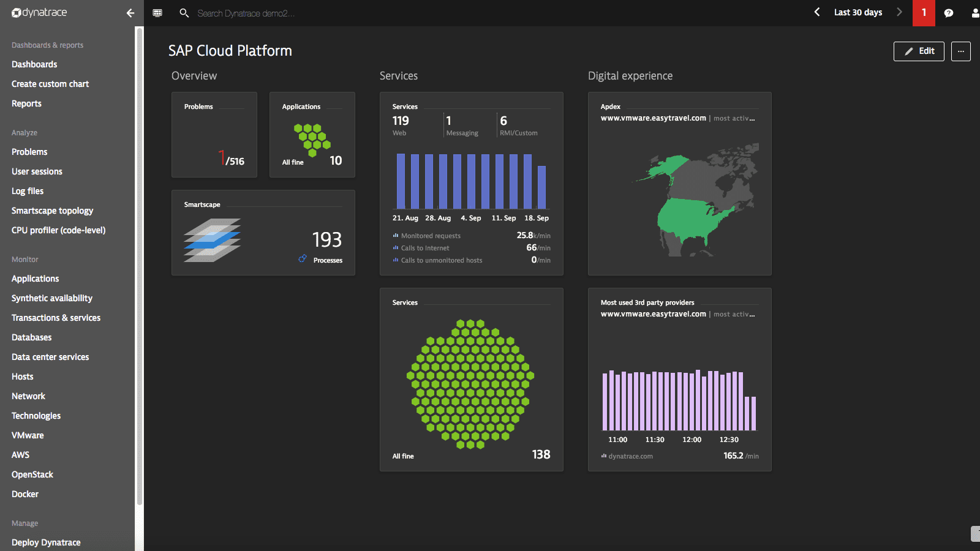
Task: Open Dashboards in the sidebar
Action: pyautogui.click(x=34, y=64)
